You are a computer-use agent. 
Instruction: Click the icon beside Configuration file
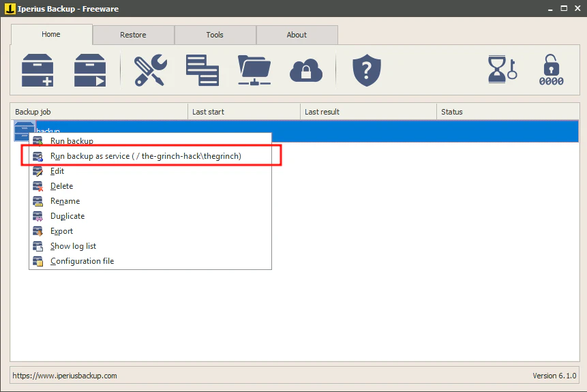click(x=37, y=261)
